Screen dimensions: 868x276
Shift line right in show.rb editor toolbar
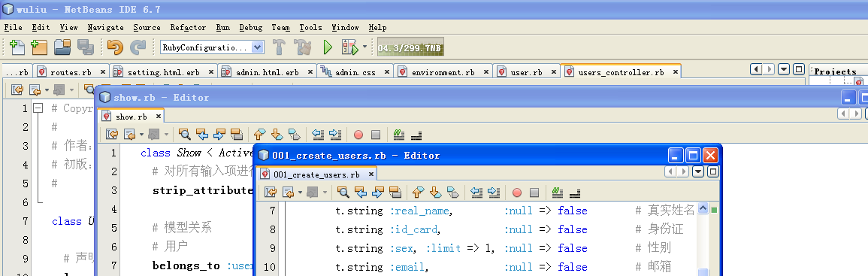coord(335,134)
